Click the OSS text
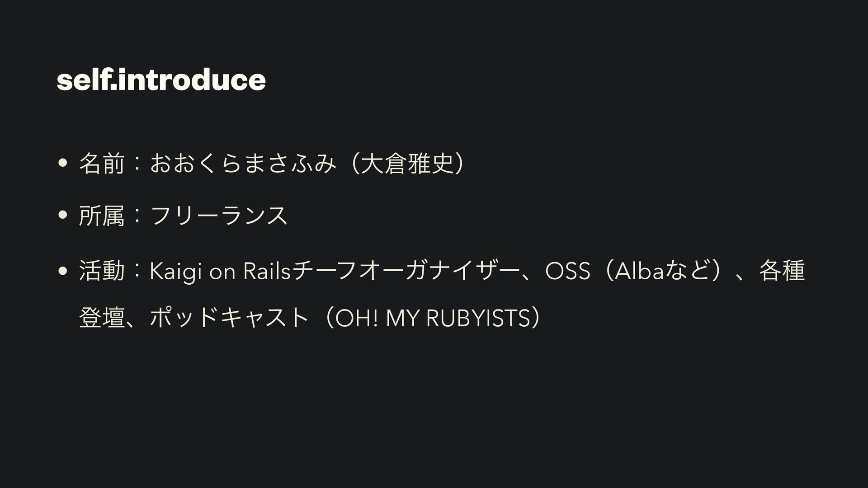Screen dimensions: 868x488 tap(568, 271)
